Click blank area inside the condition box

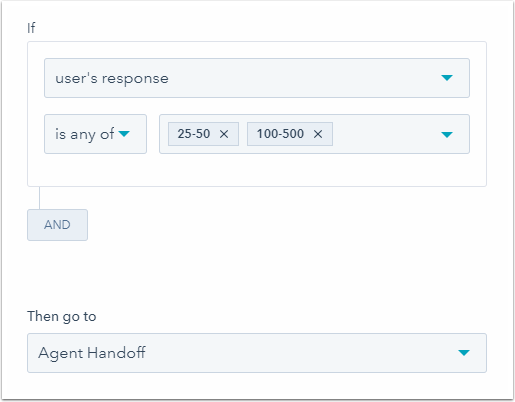tap(257, 170)
